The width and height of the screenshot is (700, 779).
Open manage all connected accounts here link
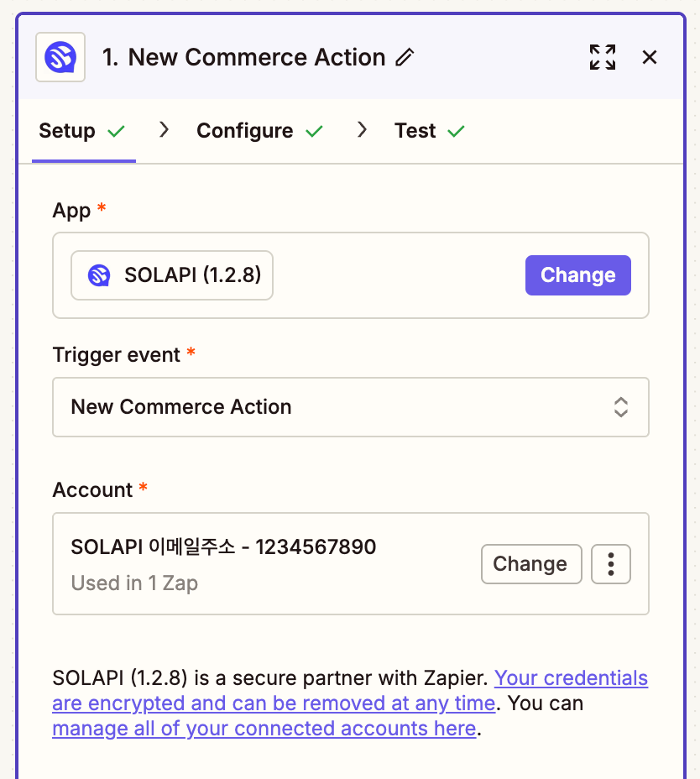264,729
